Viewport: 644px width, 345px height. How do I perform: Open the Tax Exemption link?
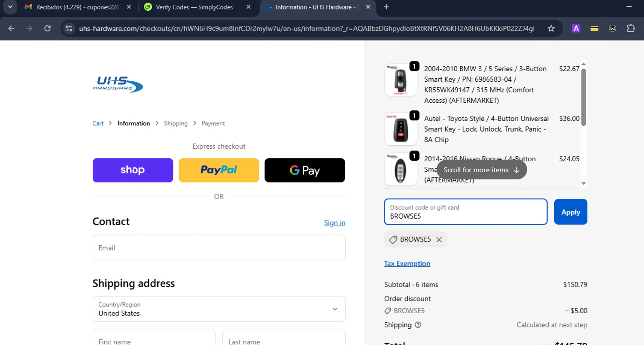pyautogui.click(x=407, y=263)
